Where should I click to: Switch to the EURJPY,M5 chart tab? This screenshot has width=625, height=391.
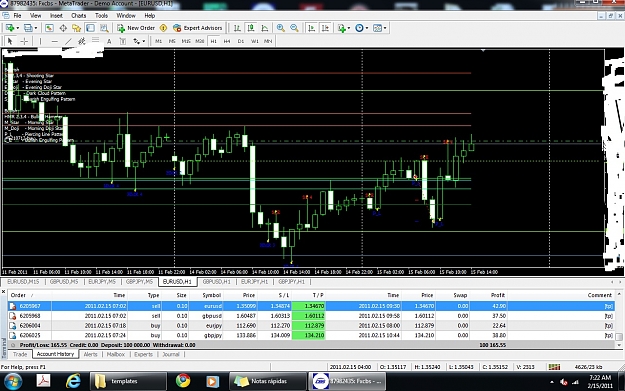tap(102, 282)
